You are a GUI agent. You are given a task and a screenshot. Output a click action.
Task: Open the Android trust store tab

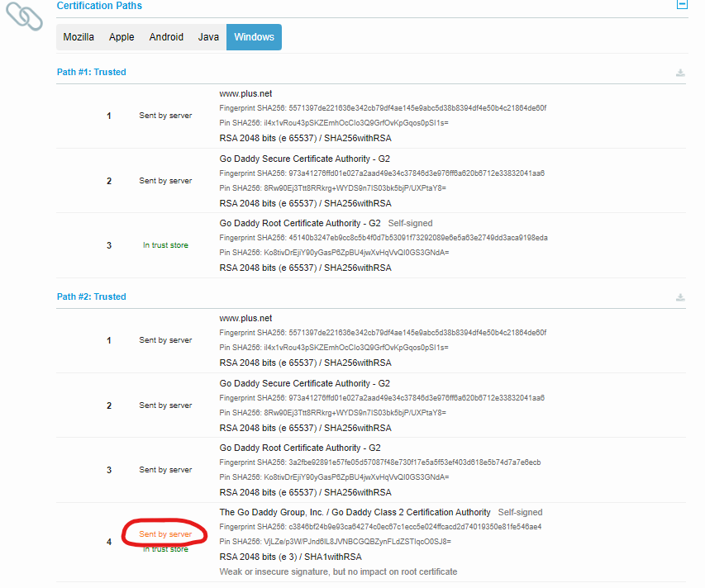[x=166, y=37]
